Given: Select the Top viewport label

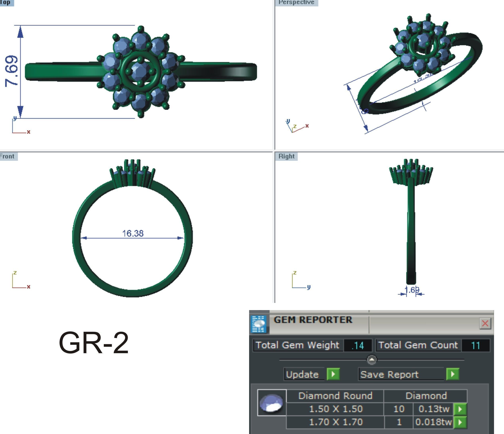Looking at the screenshot, I should [x=7, y=3].
